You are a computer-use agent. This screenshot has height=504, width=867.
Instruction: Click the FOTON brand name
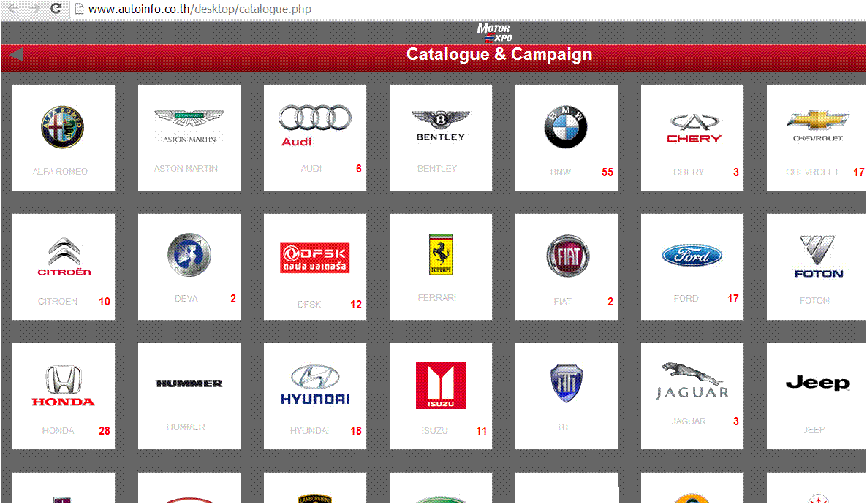814,301
